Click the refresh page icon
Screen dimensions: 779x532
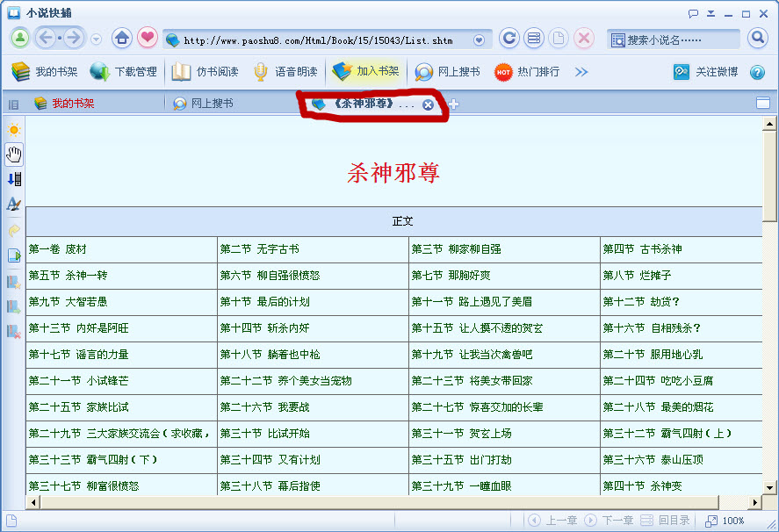509,39
